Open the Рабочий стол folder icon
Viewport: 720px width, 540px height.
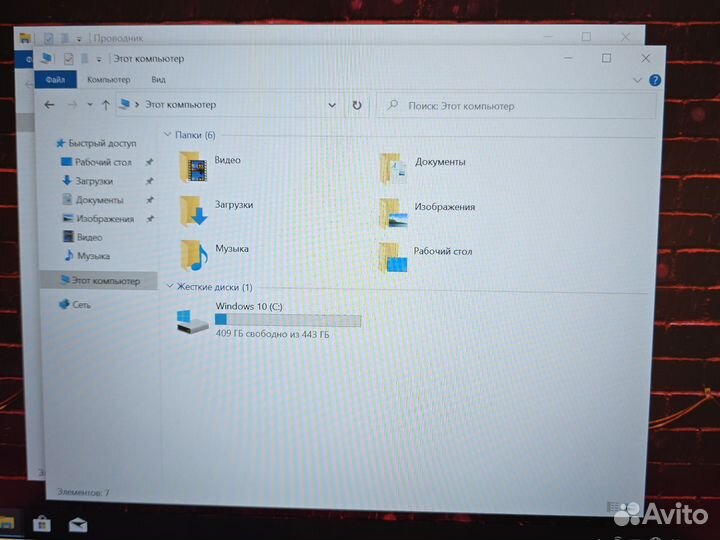[x=393, y=257]
